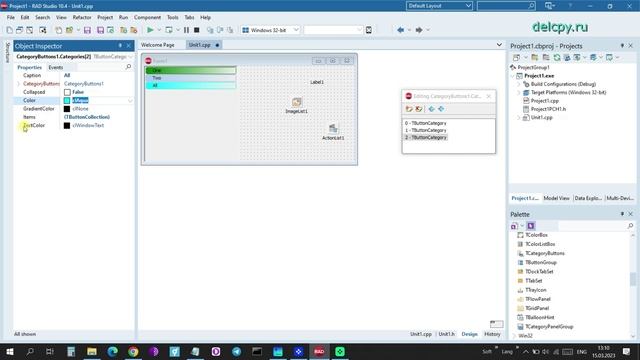
Task: Select the ImageList1 component on the form
Action: point(297,102)
